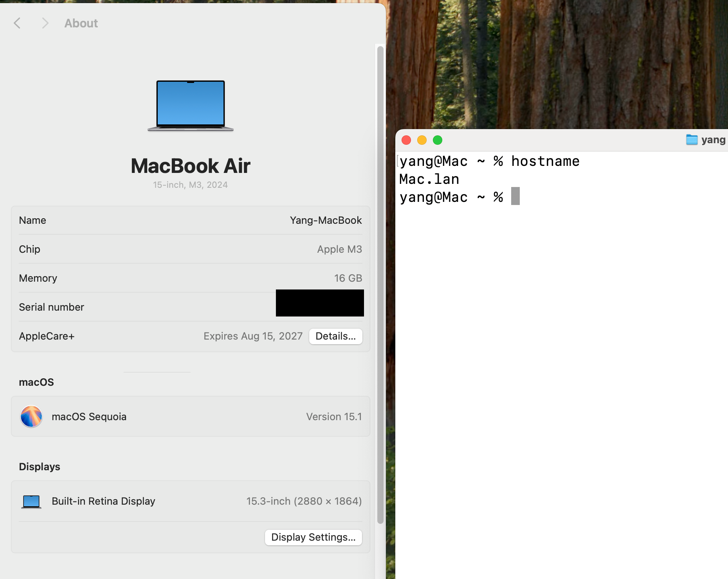Click the Version 15.1 text
728x579 pixels.
coord(334,417)
